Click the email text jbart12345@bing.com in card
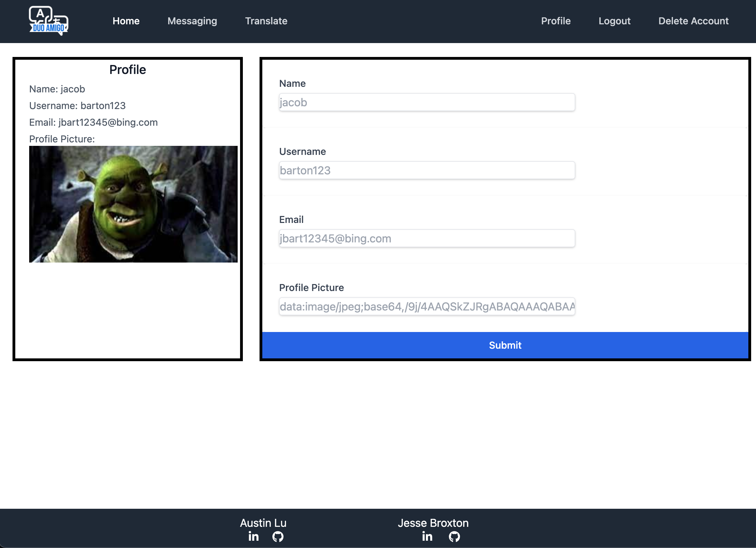The height and width of the screenshot is (548, 756). coord(108,123)
